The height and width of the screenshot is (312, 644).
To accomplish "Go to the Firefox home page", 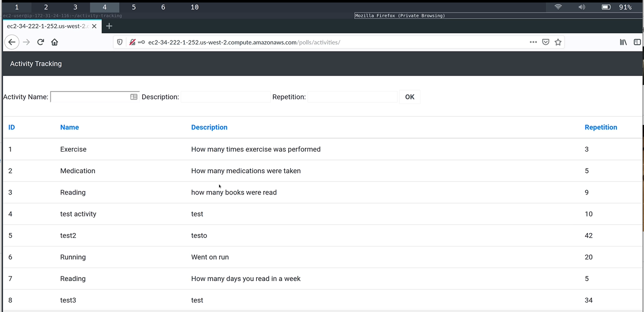I will [x=55, y=42].
